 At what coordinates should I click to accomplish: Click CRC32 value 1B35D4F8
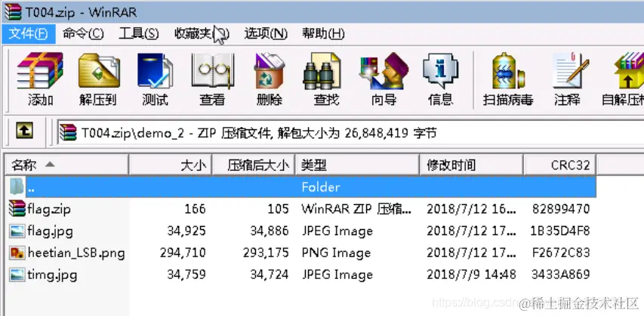(x=560, y=231)
